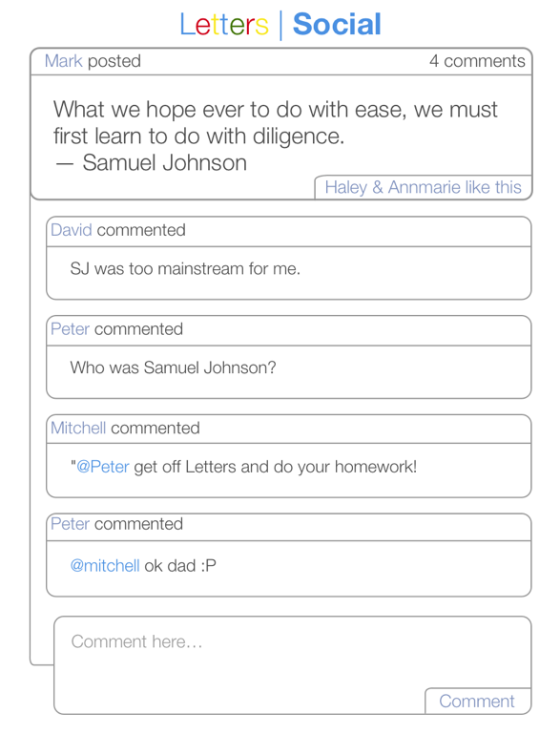Viewport: 560px width, 734px height.
Task: Click Haley & Annmarie like this tab
Action: pyautogui.click(x=424, y=187)
